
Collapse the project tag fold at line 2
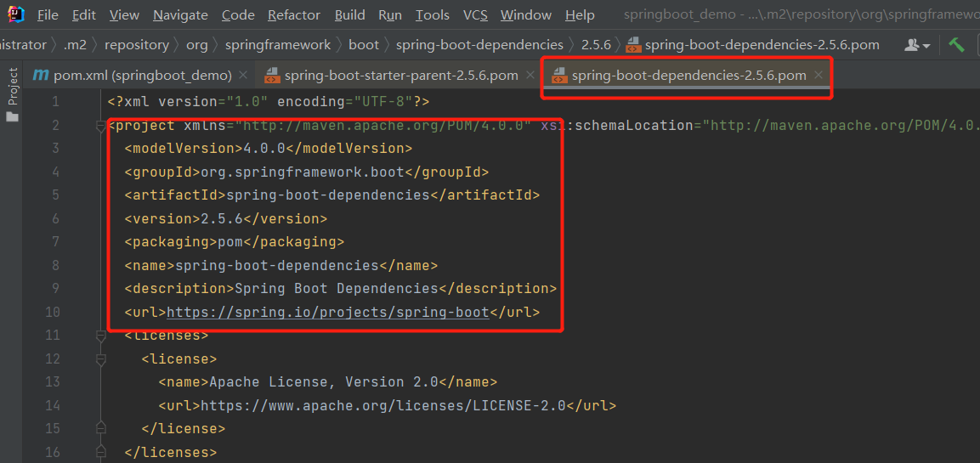tap(100, 126)
